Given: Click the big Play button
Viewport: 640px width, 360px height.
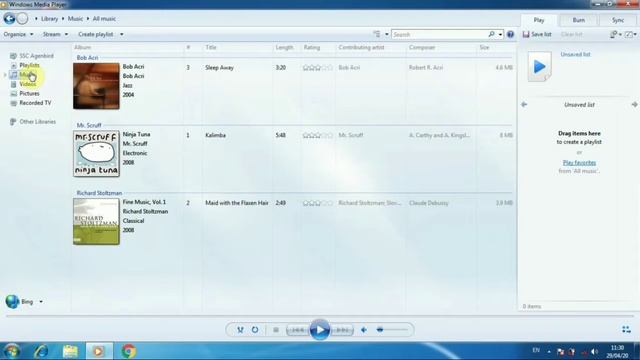Looking at the screenshot, I should click(x=320, y=330).
